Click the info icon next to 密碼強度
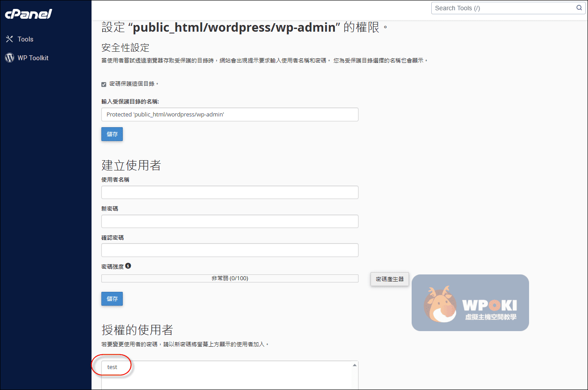This screenshot has width=588, height=390. (128, 266)
